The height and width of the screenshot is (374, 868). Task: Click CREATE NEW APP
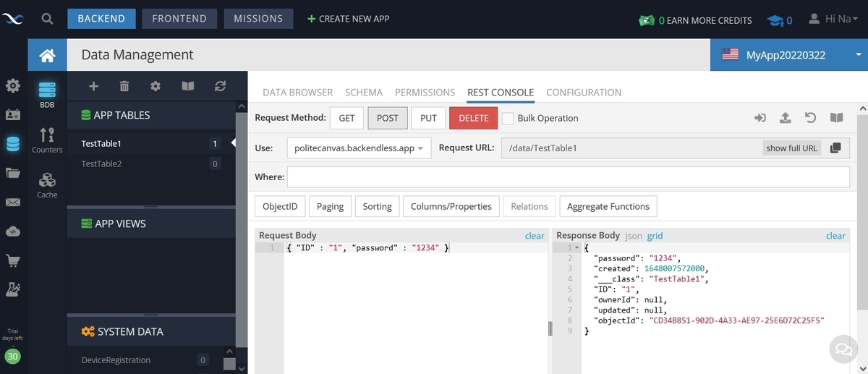pos(348,19)
